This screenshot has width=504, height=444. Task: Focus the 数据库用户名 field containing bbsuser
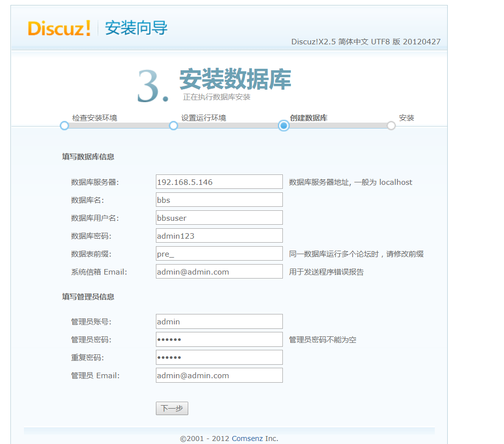[x=219, y=218]
